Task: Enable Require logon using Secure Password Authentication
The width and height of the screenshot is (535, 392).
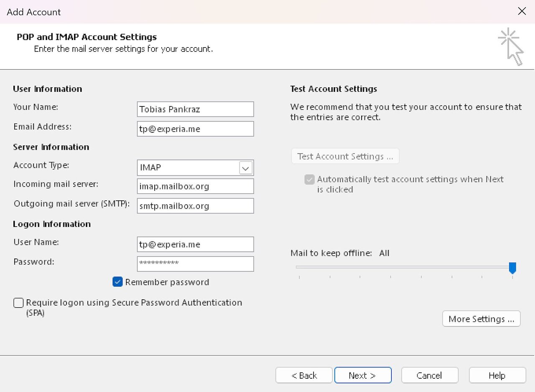Action: click(18, 303)
